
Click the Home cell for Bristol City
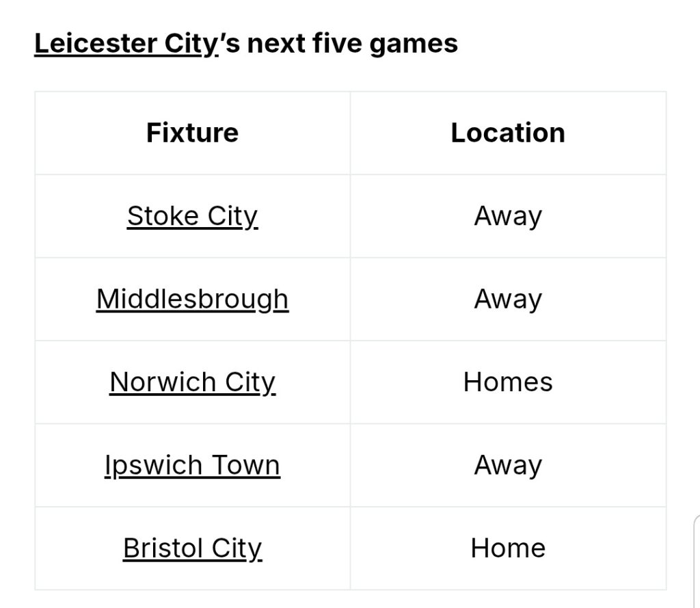click(x=508, y=548)
